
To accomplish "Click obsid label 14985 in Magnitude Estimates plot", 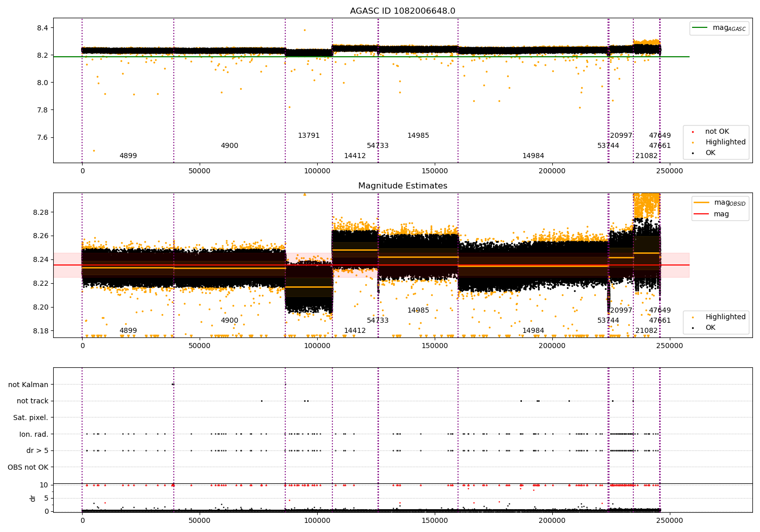I will coord(418,311).
